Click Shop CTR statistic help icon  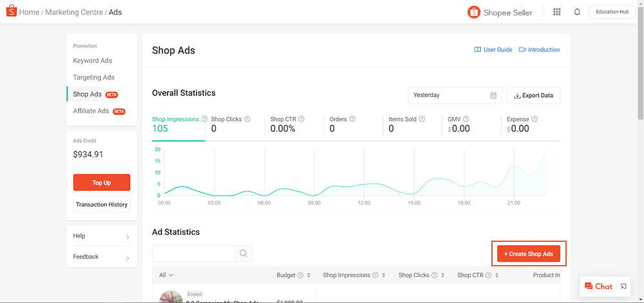tap(301, 119)
